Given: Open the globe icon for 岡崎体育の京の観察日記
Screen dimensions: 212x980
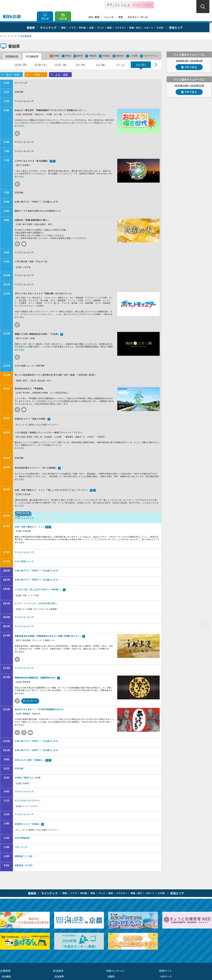Looking at the screenshot, I should [17, 701].
